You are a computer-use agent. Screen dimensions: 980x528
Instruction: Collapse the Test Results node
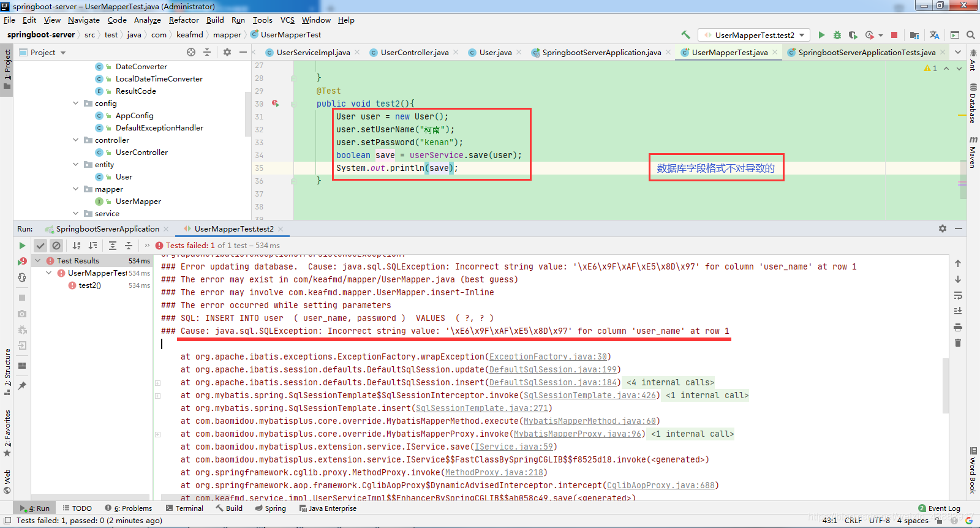(38, 261)
